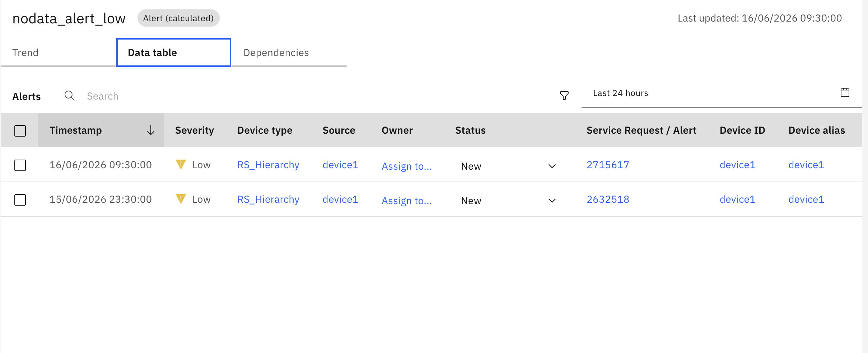Click Assign to... for the 15/06/2026 alert
Viewport: 868px width, 353px height.
coord(407,201)
